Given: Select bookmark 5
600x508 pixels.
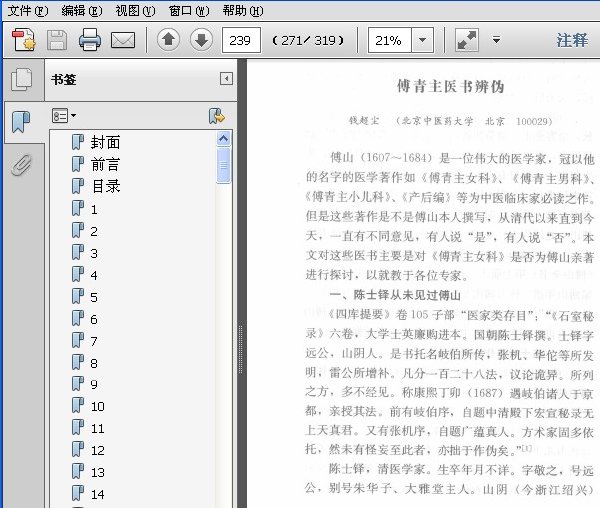Looking at the screenshot, I should 94,297.
